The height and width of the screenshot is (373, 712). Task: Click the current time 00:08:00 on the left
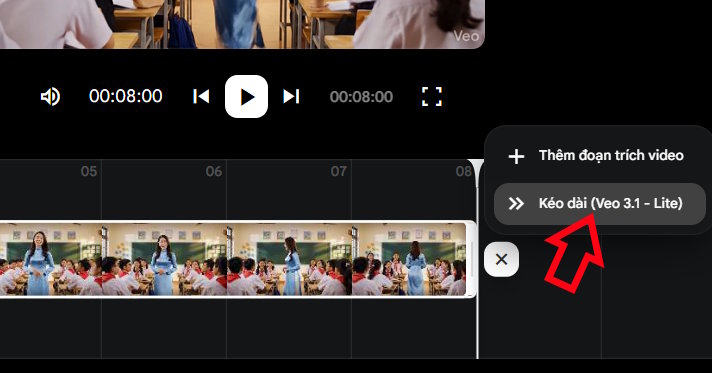click(126, 96)
